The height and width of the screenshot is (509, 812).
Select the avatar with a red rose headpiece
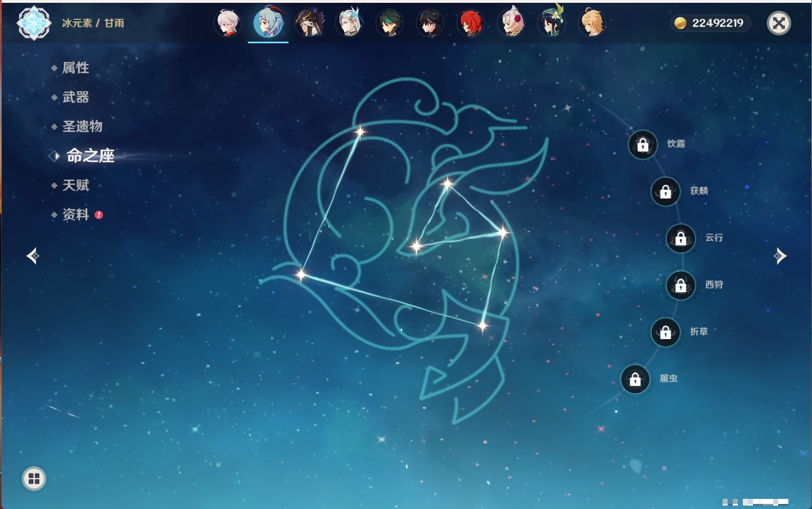pyautogui.click(x=511, y=23)
